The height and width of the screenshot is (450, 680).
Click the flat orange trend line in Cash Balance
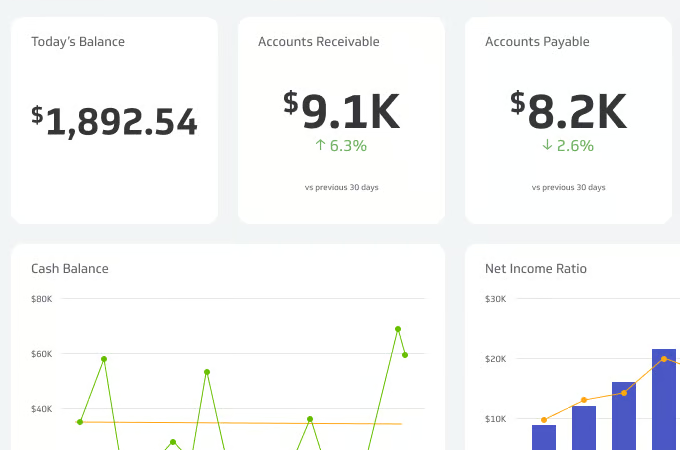[x=240, y=423]
